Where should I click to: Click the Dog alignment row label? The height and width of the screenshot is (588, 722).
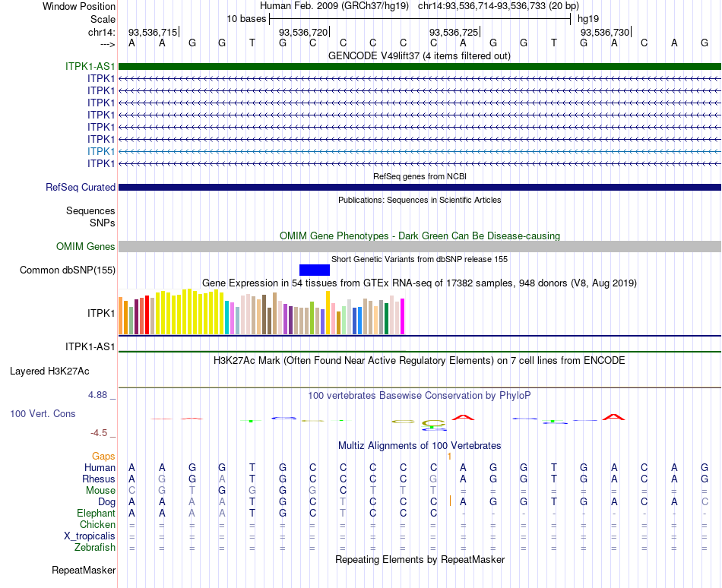pyautogui.click(x=106, y=502)
